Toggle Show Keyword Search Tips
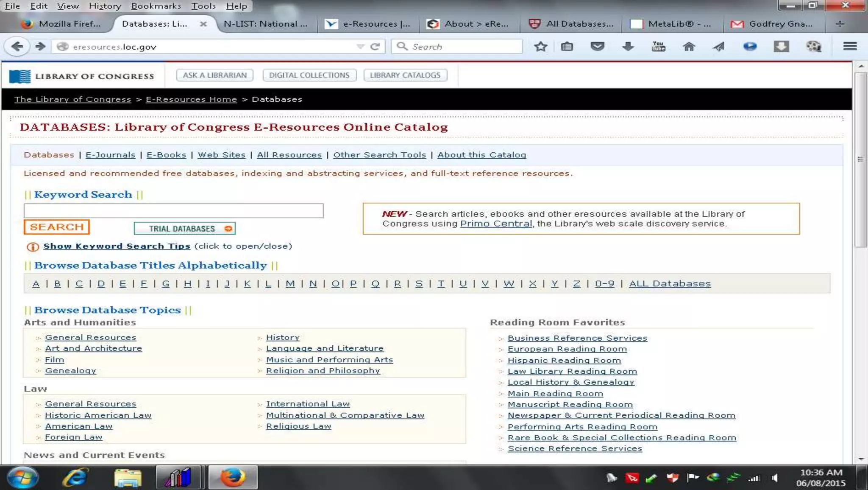Viewport: 868px width, 490px height. [117, 246]
